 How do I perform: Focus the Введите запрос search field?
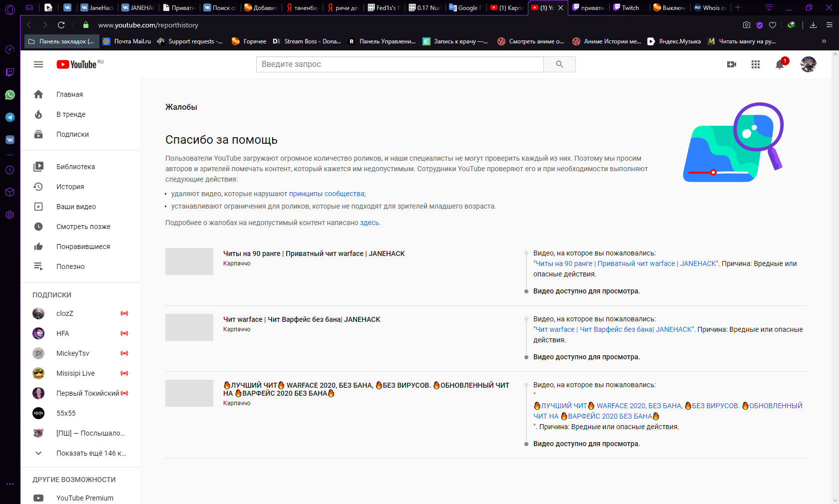click(400, 64)
